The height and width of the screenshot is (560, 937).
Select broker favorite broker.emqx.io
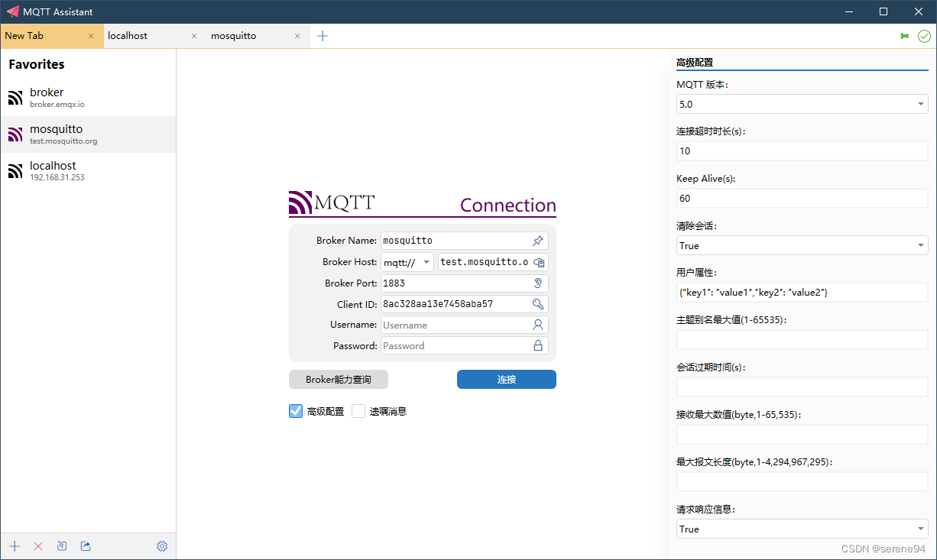click(88, 98)
